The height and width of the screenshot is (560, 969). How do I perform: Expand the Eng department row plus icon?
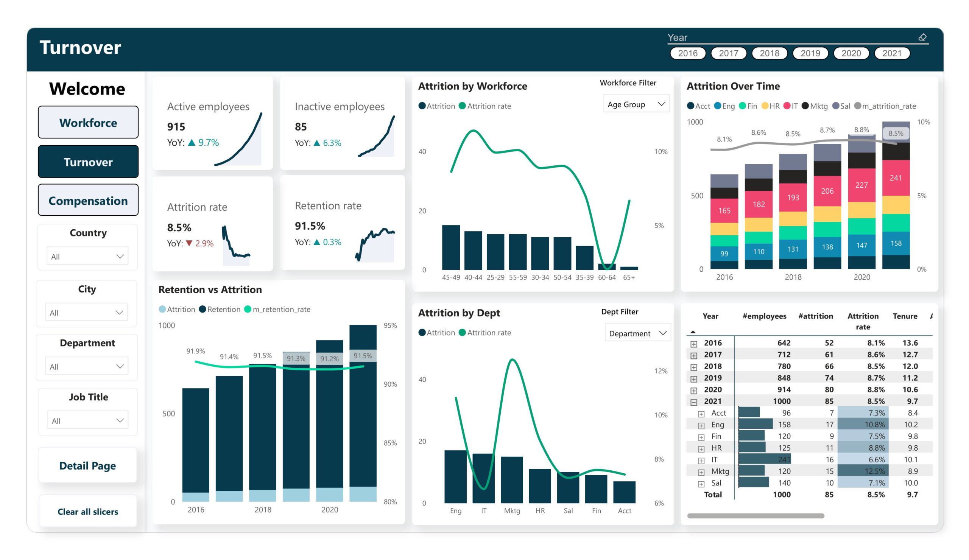701,425
